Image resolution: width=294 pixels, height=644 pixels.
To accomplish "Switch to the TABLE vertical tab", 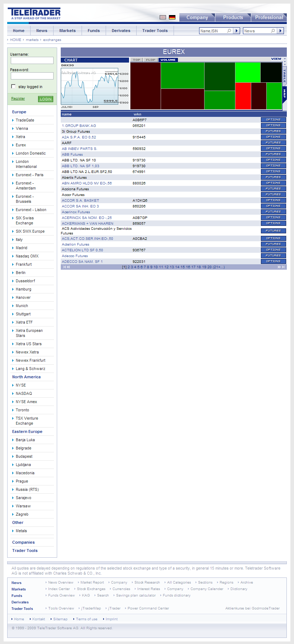I will pyautogui.click(x=285, y=76).
